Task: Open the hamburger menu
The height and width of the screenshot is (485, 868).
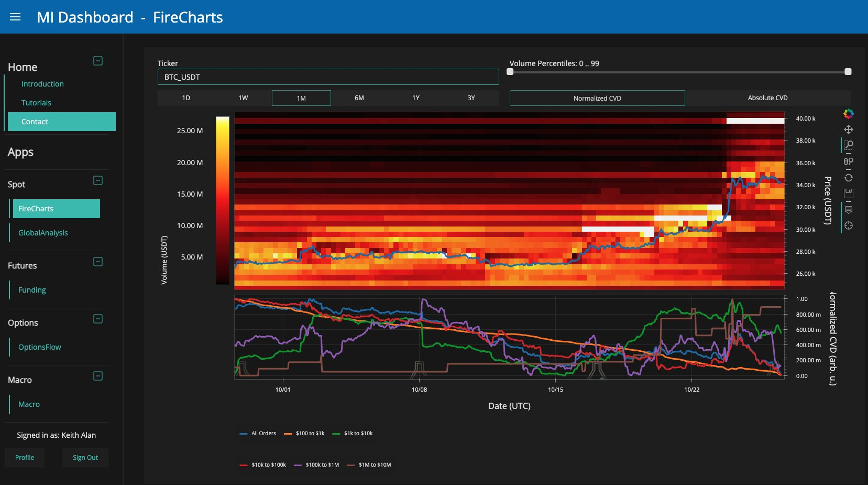Action: click(15, 17)
